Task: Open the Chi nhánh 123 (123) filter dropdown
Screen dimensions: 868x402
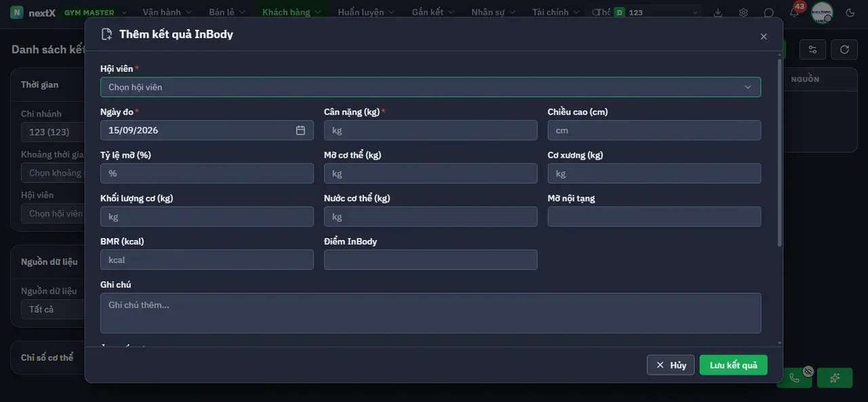Action: tap(53, 132)
